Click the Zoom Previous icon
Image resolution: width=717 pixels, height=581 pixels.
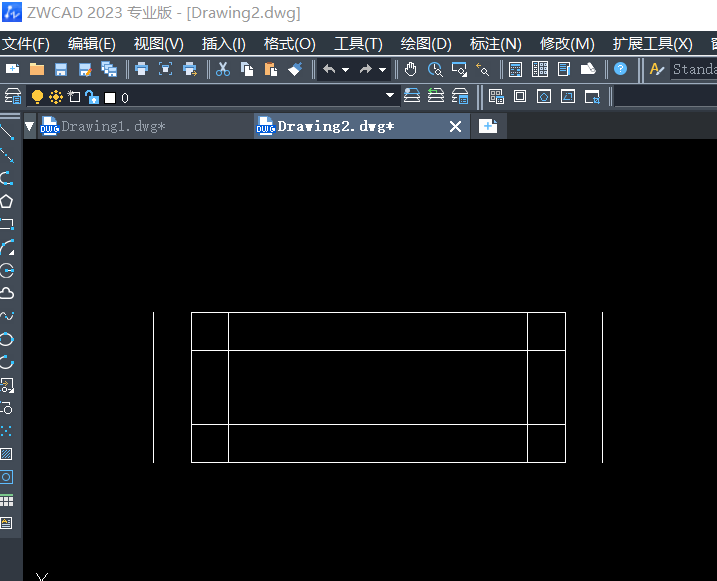pyautogui.click(x=482, y=69)
